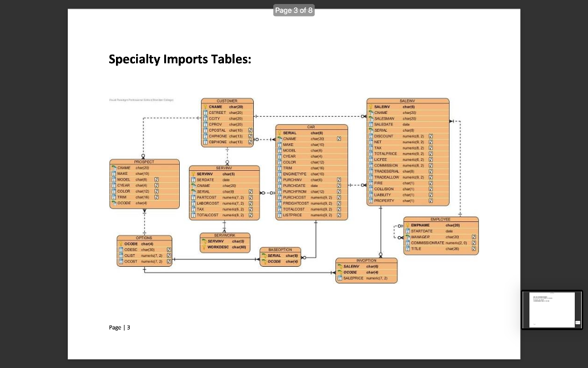Open the page thumbnail in bottom right corner
The image size is (588, 368).
pos(551,310)
